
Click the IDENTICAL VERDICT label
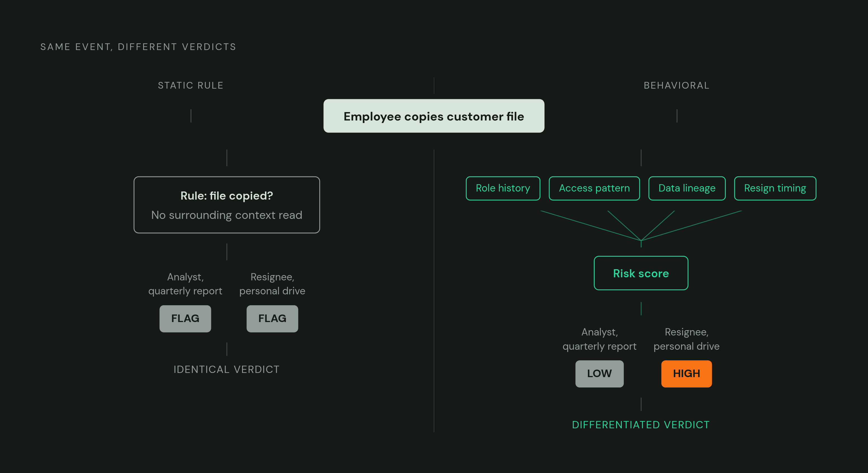226,369
